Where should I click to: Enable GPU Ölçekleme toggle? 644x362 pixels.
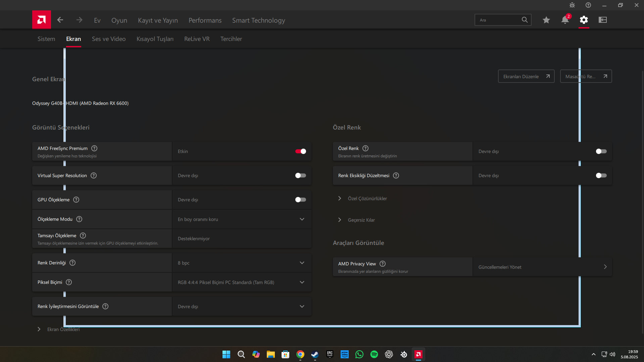pos(301,200)
